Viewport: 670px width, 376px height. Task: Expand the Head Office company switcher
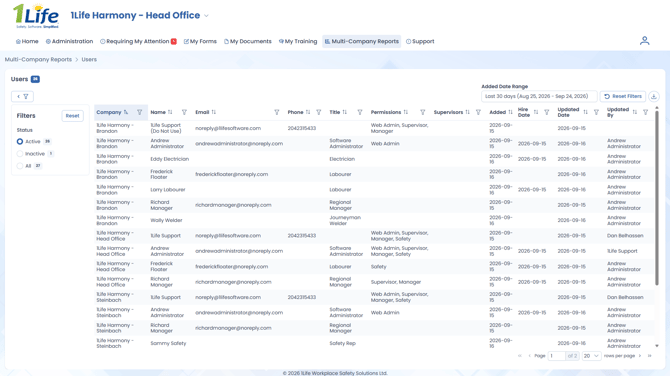(206, 16)
